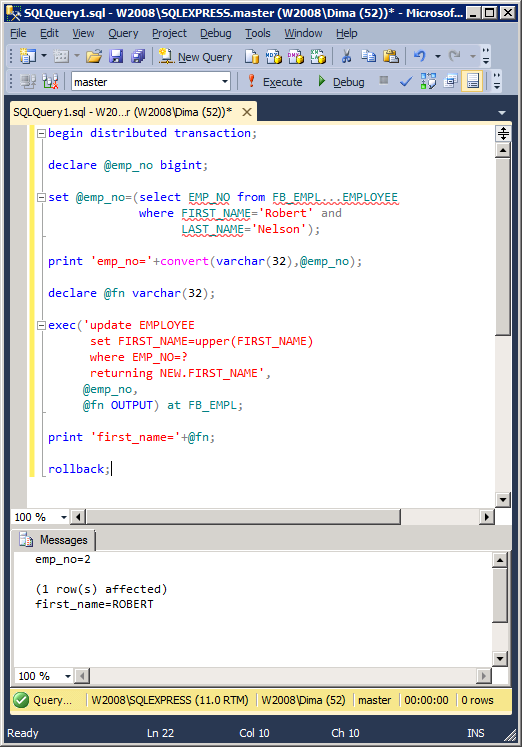This screenshot has width=522, height=747.
Task: Click the New Query button
Action: coord(195,57)
